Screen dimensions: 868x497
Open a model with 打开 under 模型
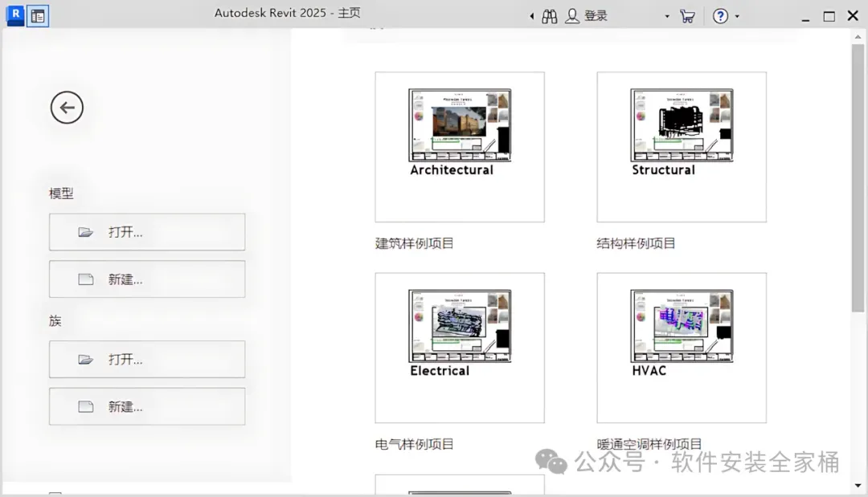147,231
